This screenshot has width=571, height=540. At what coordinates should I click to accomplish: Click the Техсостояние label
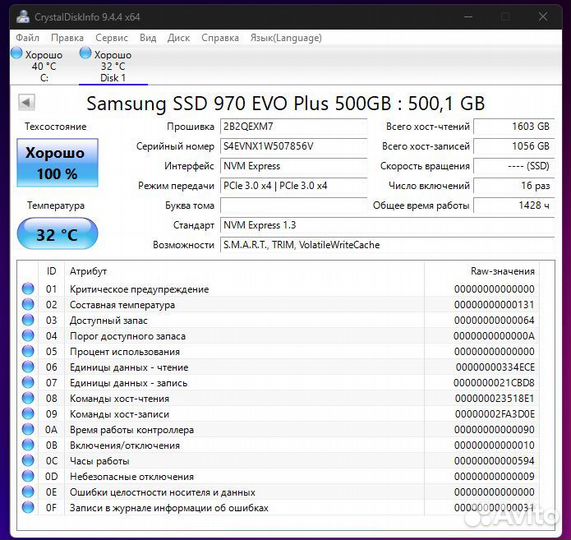(x=56, y=126)
